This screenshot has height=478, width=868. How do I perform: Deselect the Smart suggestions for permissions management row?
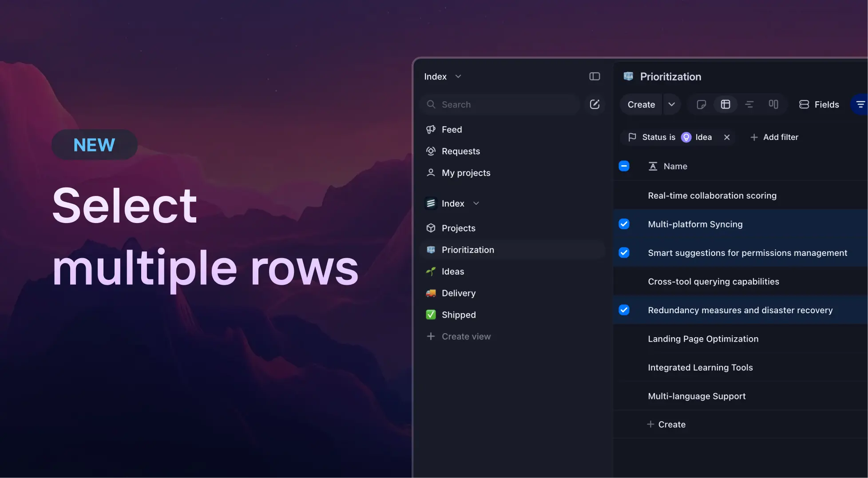pyautogui.click(x=624, y=252)
